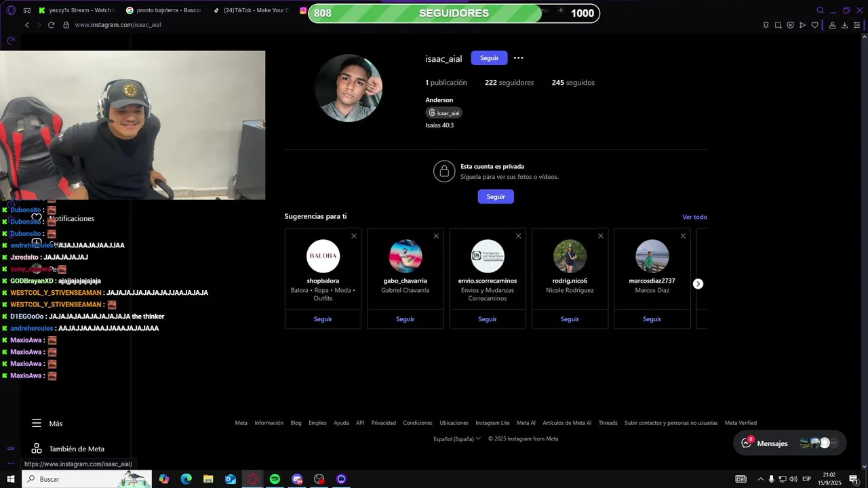Open the Easy Setup menu lines icon
Viewport: 868px width, 488px height.
[857, 25]
